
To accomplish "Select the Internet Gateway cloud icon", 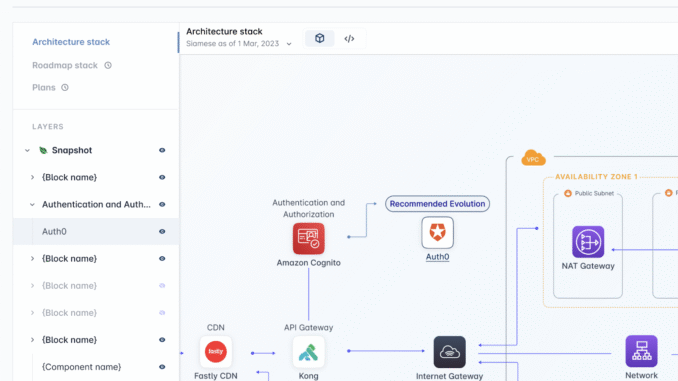I will (449, 352).
